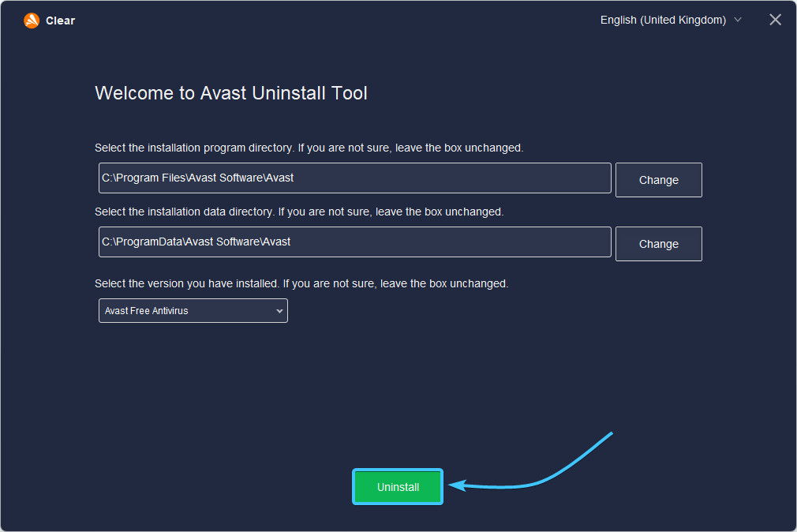Click the orange Avast logo icon
Viewport: 797px width, 532px height.
[32, 21]
